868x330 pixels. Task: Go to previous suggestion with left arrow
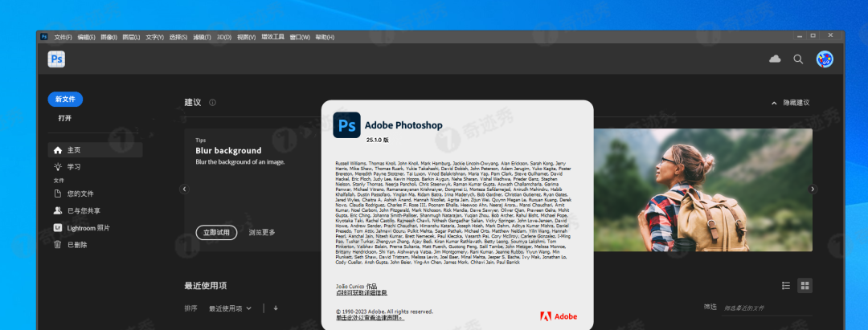[x=184, y=189]
